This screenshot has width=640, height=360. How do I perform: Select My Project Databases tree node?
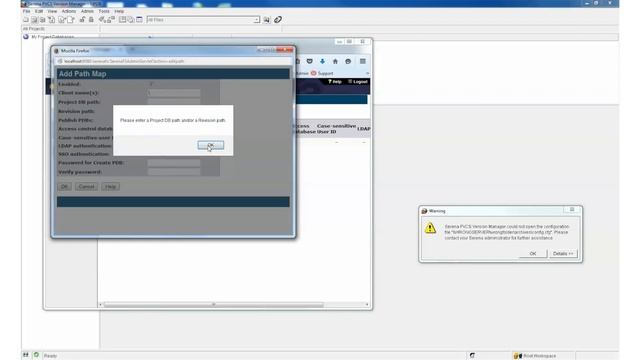pos(53,37)
